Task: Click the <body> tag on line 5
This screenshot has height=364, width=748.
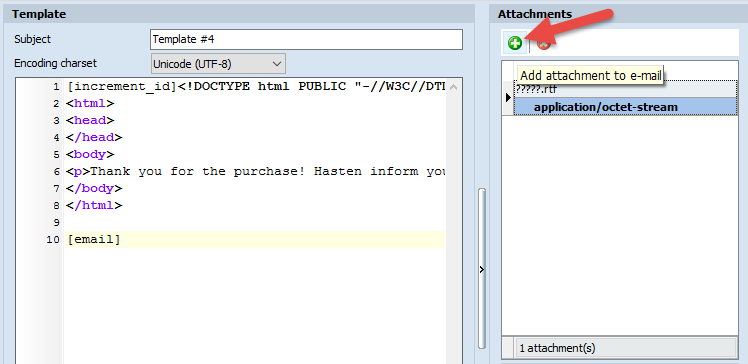Action: point(90,155)
